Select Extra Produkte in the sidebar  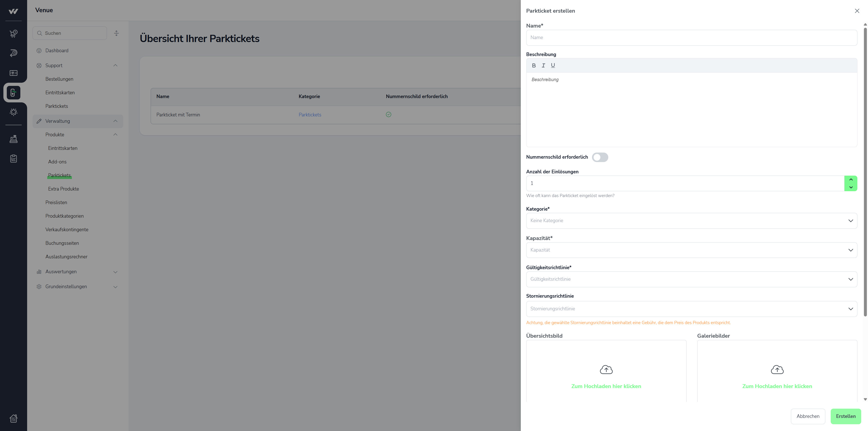coord(63,189)
